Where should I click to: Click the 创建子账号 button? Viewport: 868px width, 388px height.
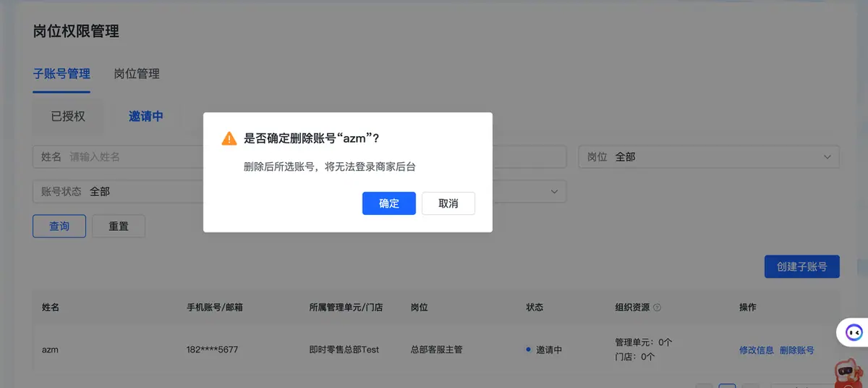point(802,266)
